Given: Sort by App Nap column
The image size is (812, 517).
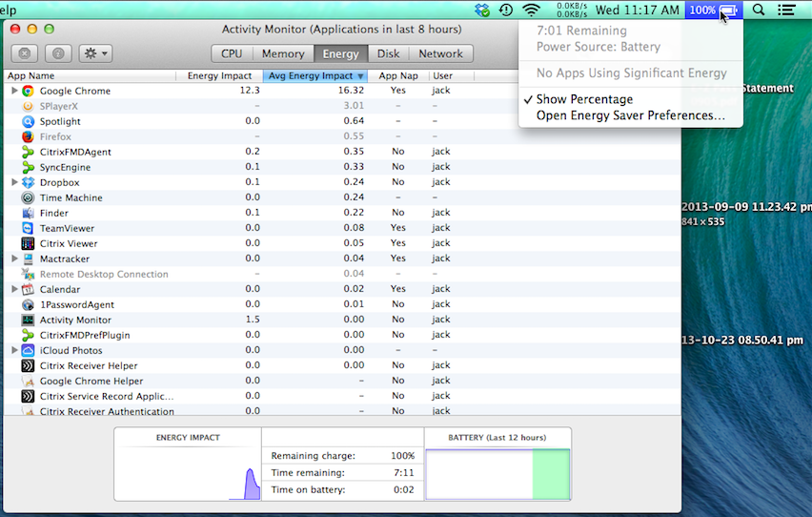Looking at the screenshot, I should pyautogui.click(x=398, y=75).
